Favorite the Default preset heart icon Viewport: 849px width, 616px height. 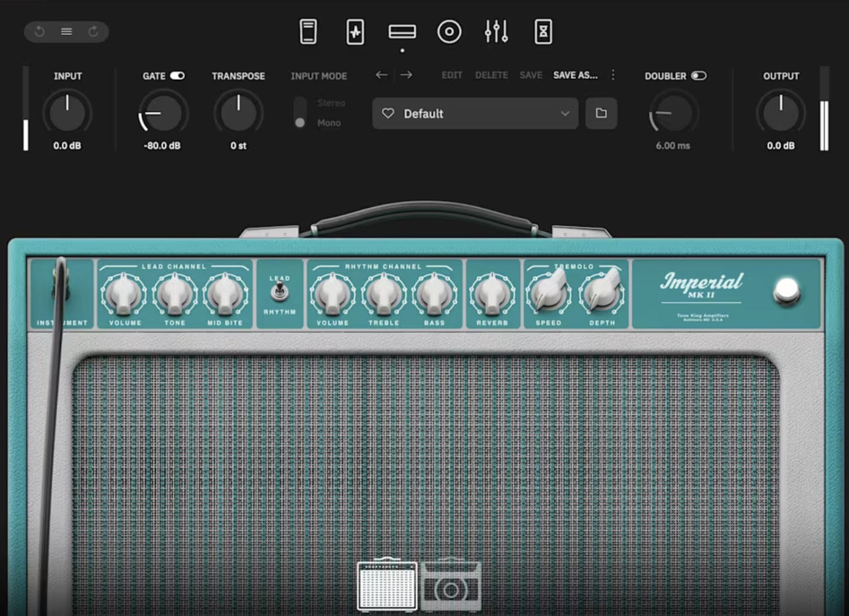click(388, 113)
